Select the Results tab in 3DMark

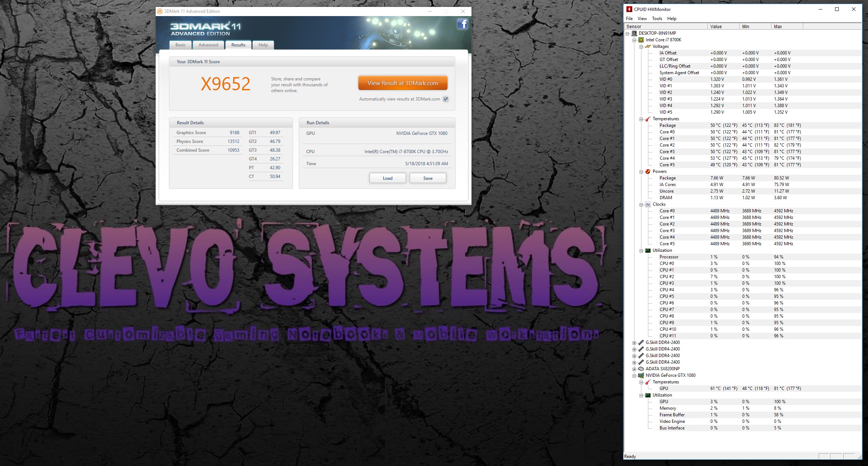point(238,45)
